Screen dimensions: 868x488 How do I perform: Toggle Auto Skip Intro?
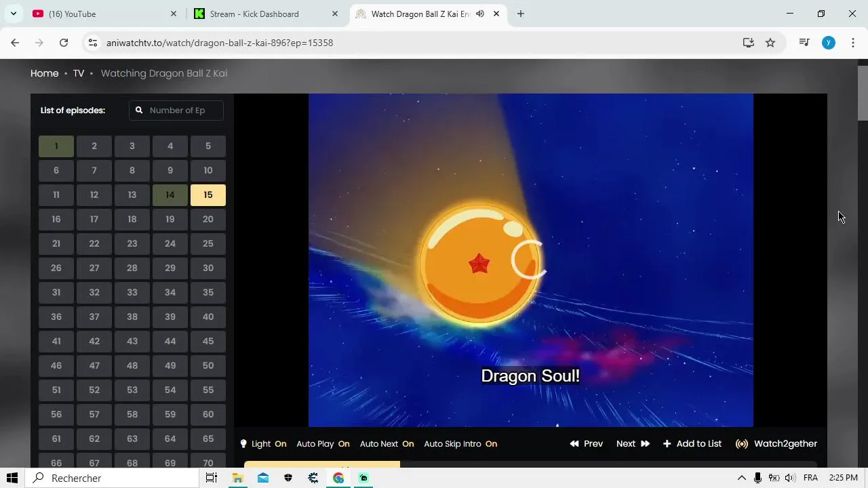tap(460, 444)
